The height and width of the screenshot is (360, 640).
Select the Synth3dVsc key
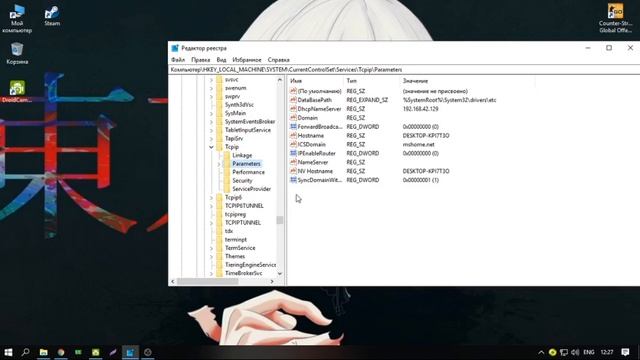tap(239, 104)
